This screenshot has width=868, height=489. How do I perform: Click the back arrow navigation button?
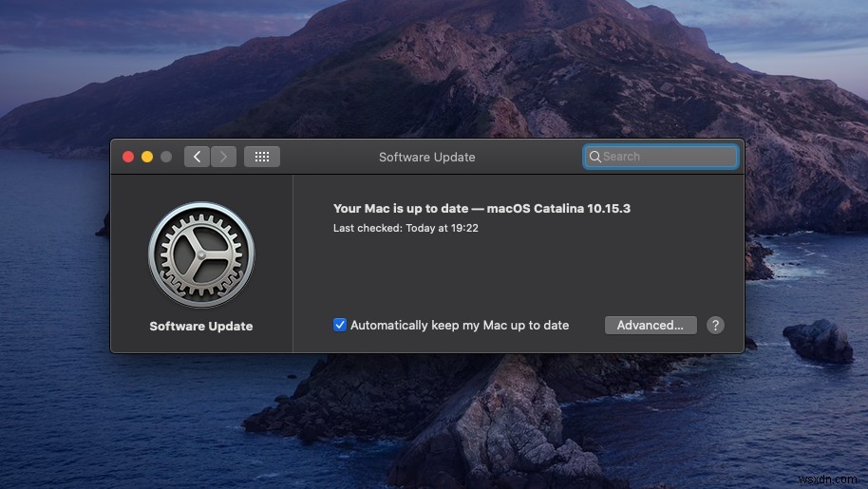pyautogui.click(x=198, y=157)
